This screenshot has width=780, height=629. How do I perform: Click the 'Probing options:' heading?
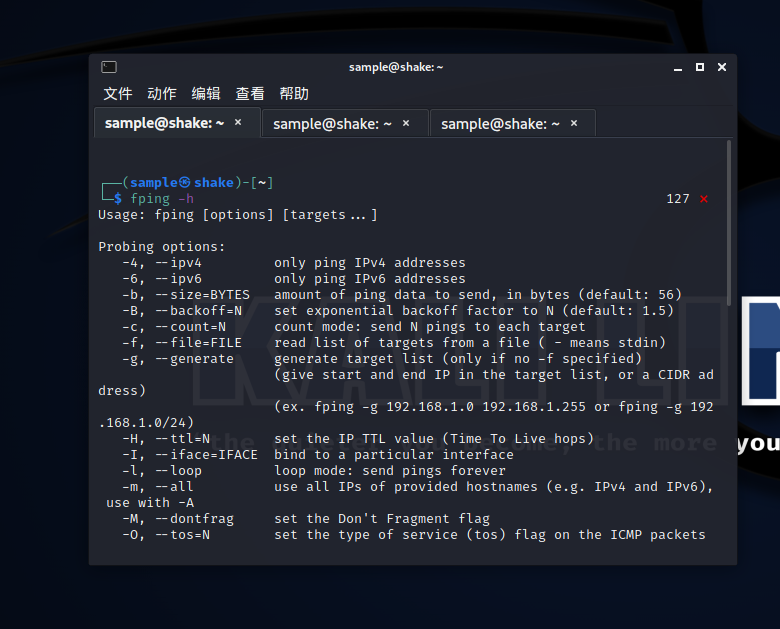[162, 247]
